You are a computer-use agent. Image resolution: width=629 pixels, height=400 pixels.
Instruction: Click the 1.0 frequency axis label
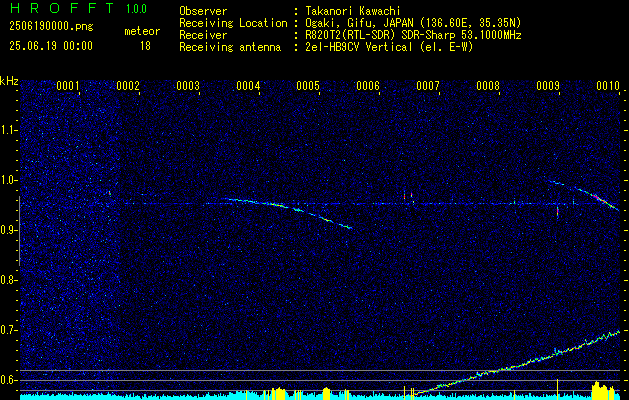click(x=8, y=180)
